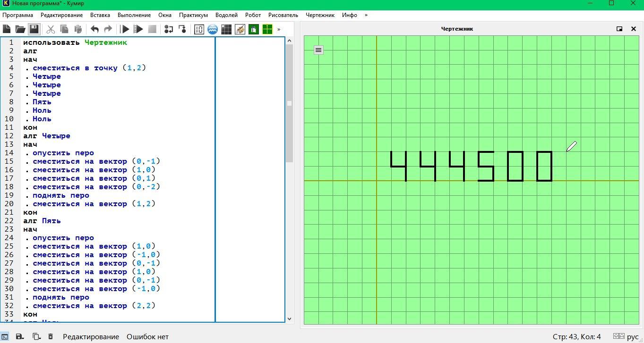Open the Рисователь menu
Screen dimensions: 644x343
(x=283, y=15)
